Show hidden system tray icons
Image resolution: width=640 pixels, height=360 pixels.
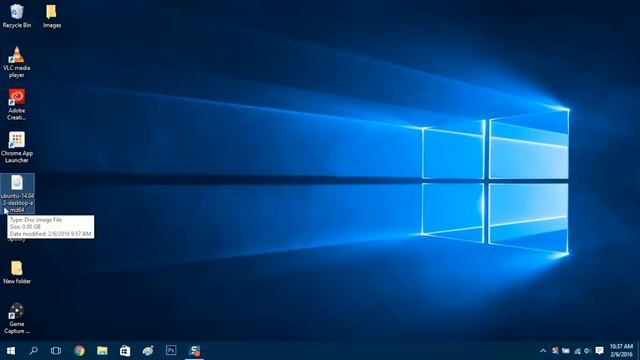(543, 351)
